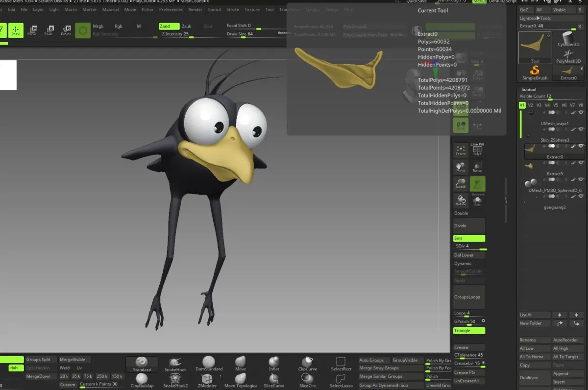588x390 pixels.
Task: Toggle Solo mode
Action: 477,200
